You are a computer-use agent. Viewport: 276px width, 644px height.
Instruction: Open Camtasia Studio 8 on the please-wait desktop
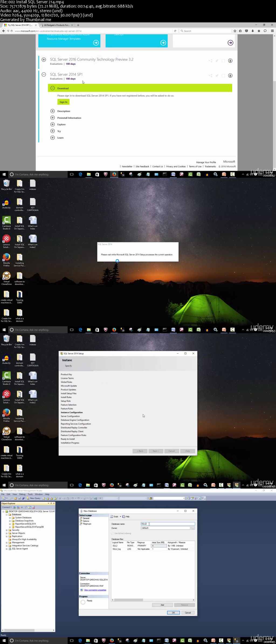[x=6, y=223]
